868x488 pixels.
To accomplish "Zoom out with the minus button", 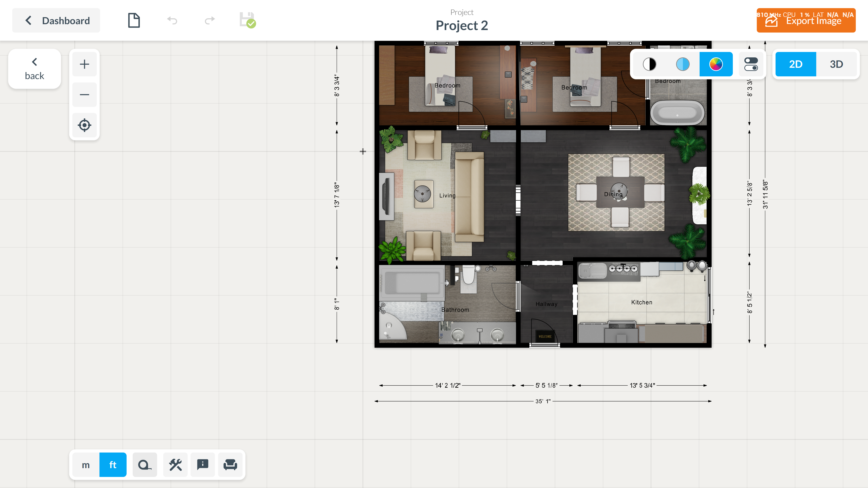I will tap(85, 95).
